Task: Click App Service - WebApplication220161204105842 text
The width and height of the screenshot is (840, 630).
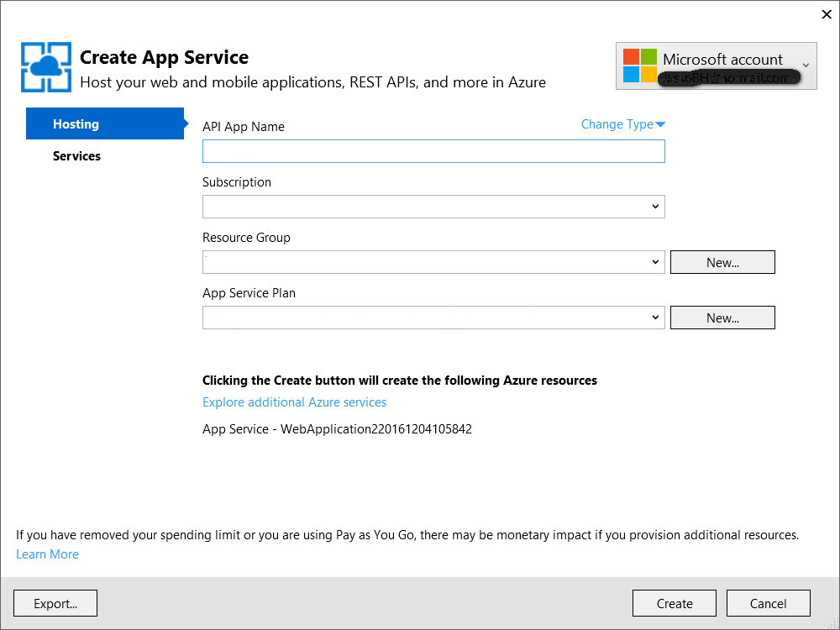Action: click(x=337, y=429)
